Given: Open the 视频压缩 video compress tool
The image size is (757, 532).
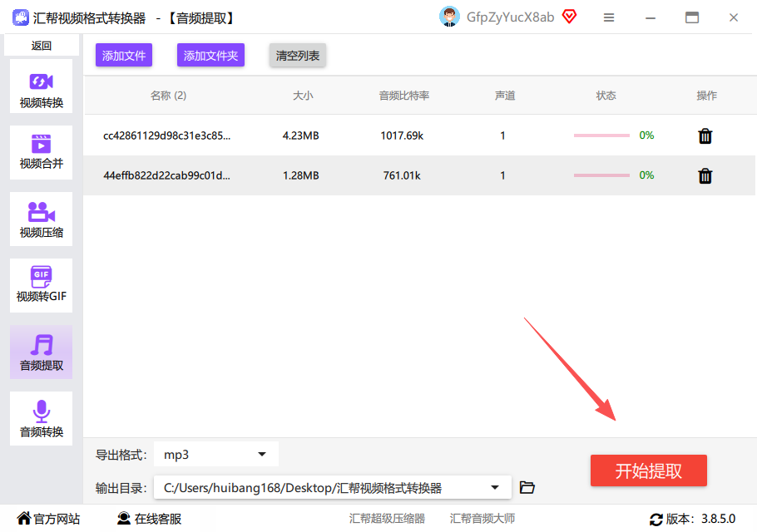Looking at the screenshot, I should (41, 219).
